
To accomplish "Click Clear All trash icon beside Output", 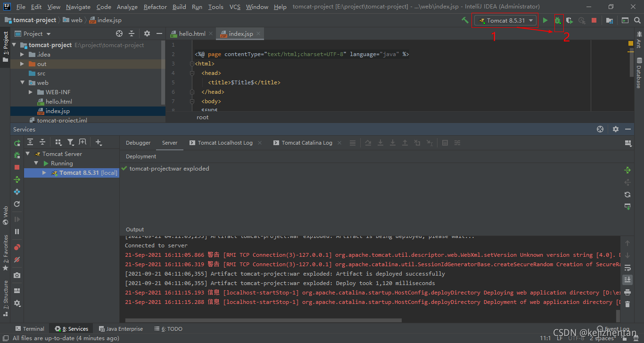I will coord(627,304).
